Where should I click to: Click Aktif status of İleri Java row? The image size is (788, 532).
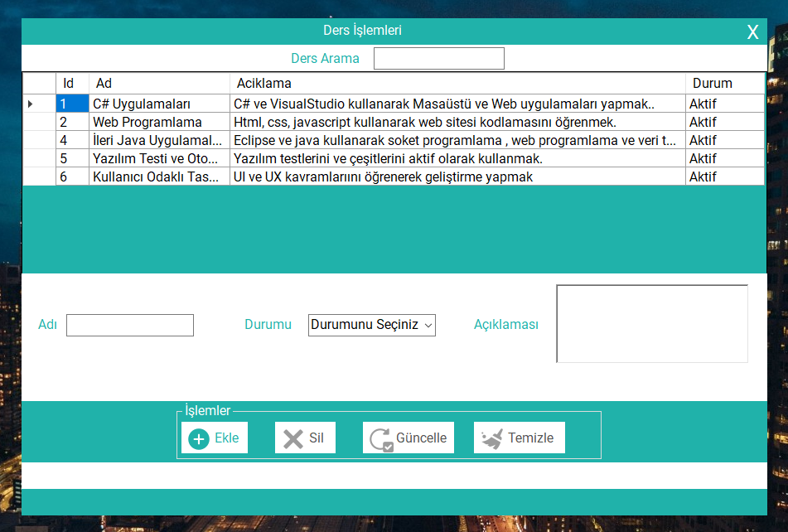point(725,140)
